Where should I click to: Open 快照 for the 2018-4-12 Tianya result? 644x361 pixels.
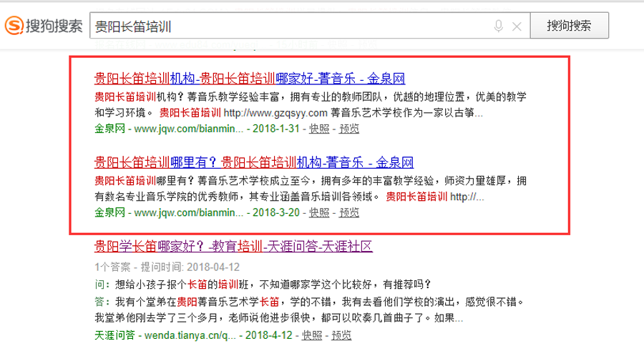[x=312, y=335]
